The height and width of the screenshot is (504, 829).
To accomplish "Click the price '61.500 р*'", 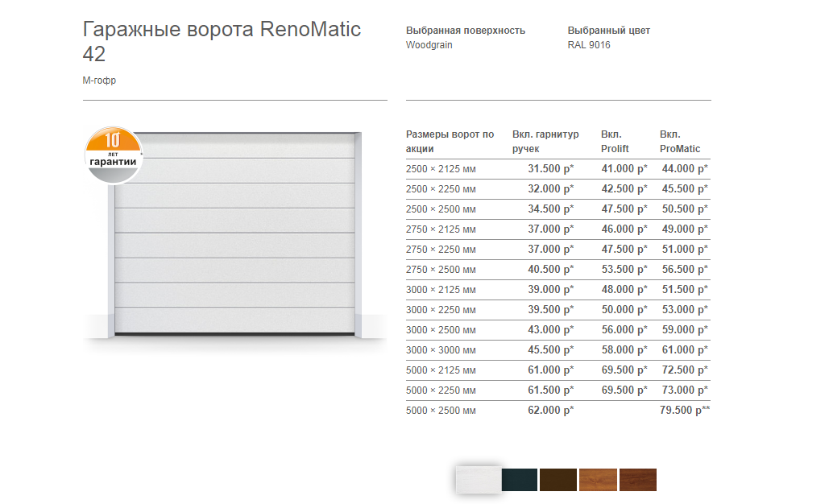I will point(550,390).
